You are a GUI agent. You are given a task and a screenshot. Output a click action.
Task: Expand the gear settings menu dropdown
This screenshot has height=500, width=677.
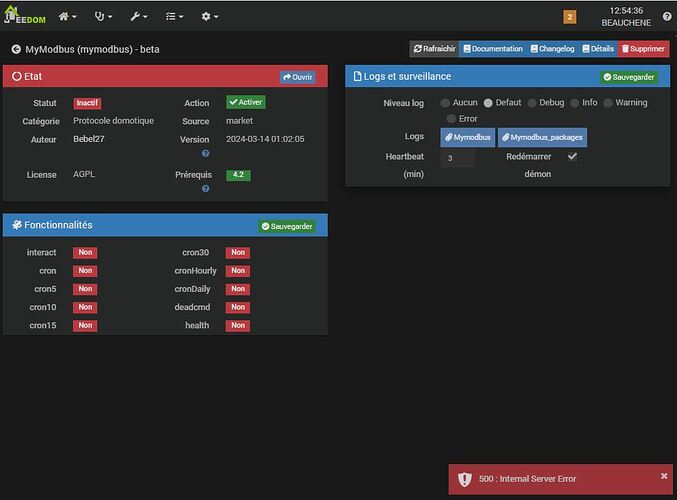[211, 17]
